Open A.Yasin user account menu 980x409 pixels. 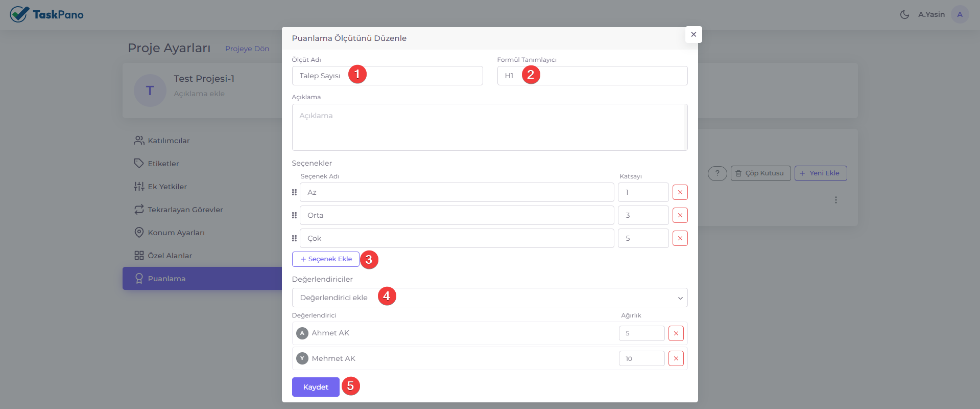(959, 14)
